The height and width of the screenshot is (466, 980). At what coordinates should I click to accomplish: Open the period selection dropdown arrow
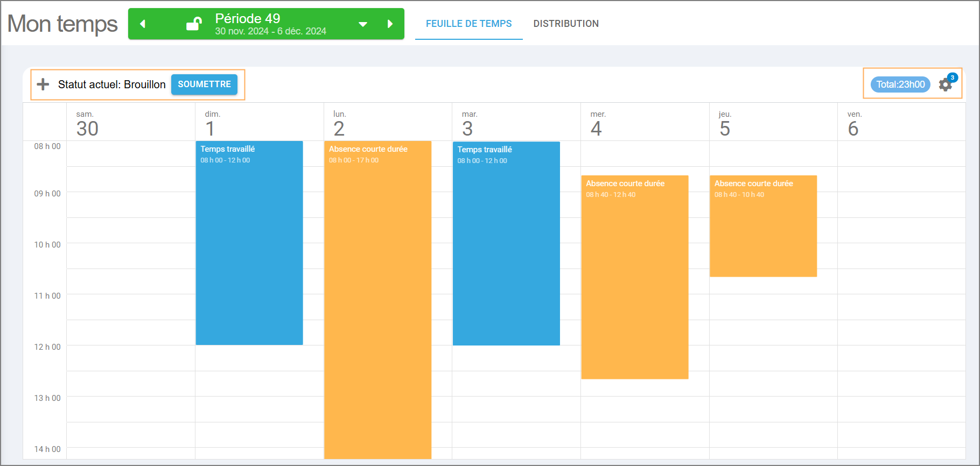click(x=363, y=24)
